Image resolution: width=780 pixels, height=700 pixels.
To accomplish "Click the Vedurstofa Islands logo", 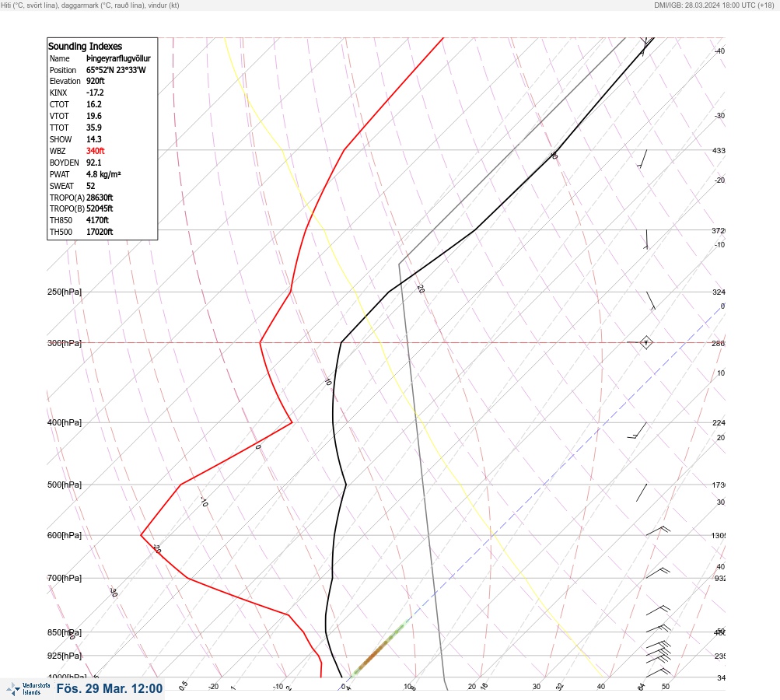I will coord(28,688).
